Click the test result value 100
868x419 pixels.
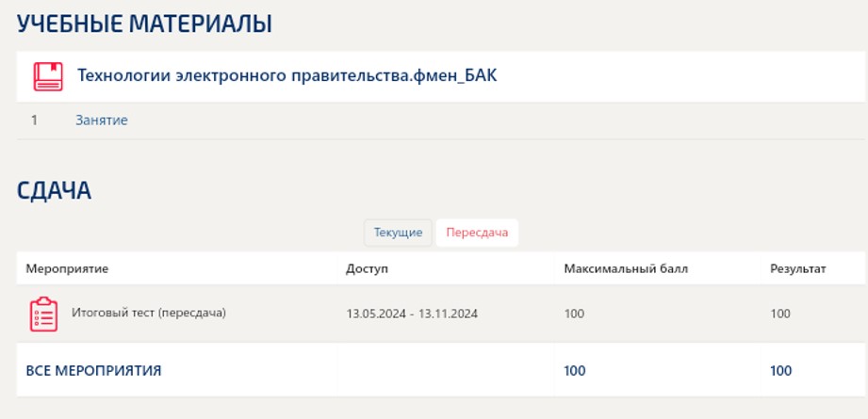coord(780,314)
